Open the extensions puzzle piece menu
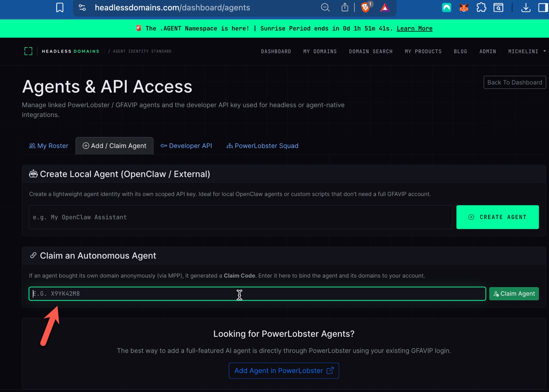The height and width of the screenshot is (392, 549). coord(481,8)
